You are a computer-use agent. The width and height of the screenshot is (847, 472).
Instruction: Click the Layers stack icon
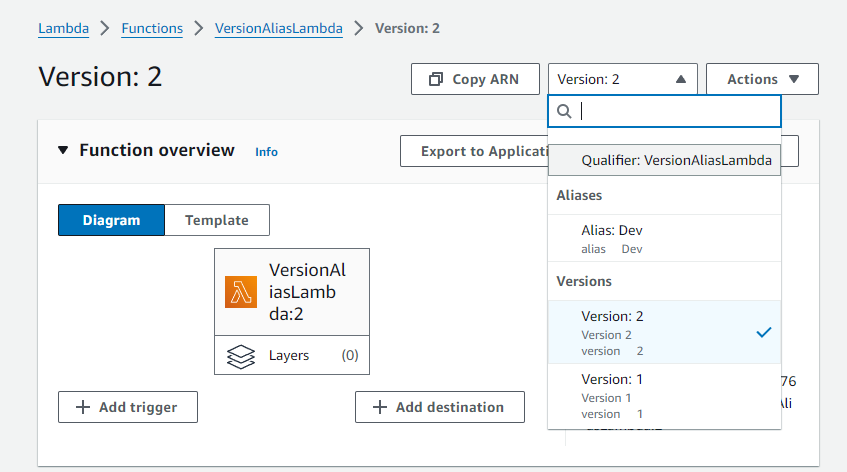pos(241,356)
